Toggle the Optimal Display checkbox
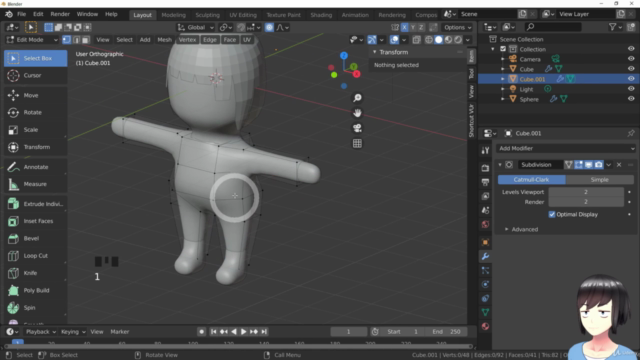 click(x=552, y=214)
